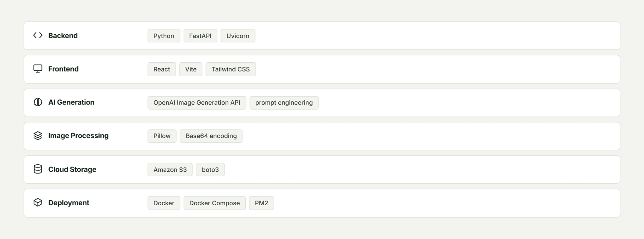
Task: Click the box icon beside Deployment
Action: coord(38,202)
